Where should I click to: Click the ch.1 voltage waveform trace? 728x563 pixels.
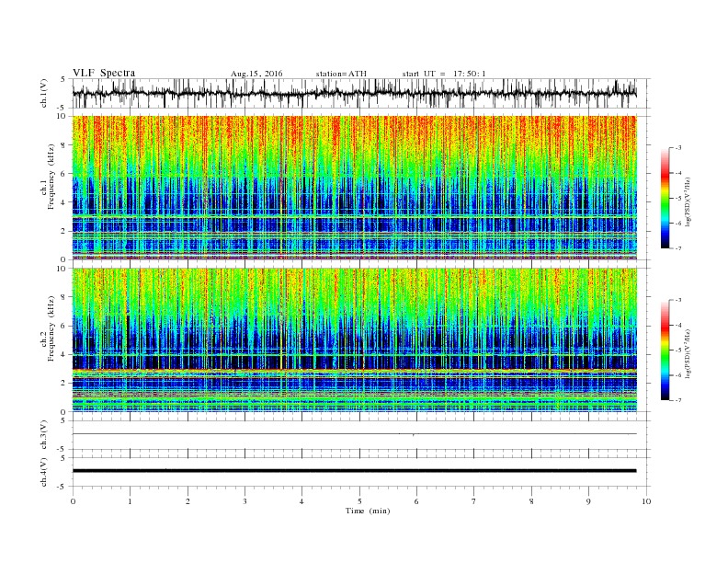click(x=354, y=93)
